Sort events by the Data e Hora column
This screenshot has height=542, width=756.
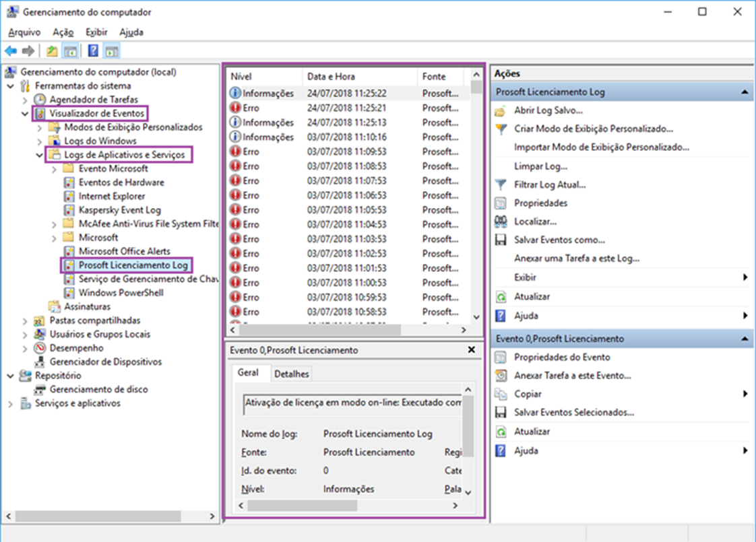[360, 77]
